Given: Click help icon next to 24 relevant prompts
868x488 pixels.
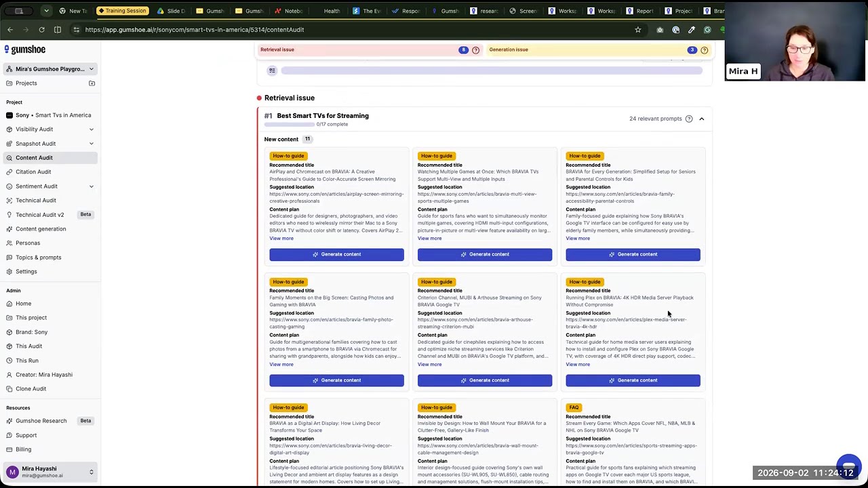Looking at the screenshot, I should tap(689, 119).
